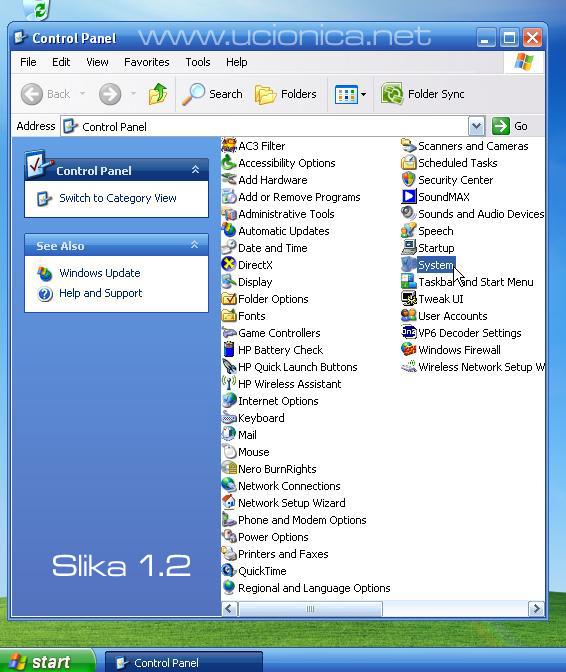This screenshot has width=566, height=672.
Task: Click the scroll right arrow
Action: pyautogui.click(x=536, y=609)
